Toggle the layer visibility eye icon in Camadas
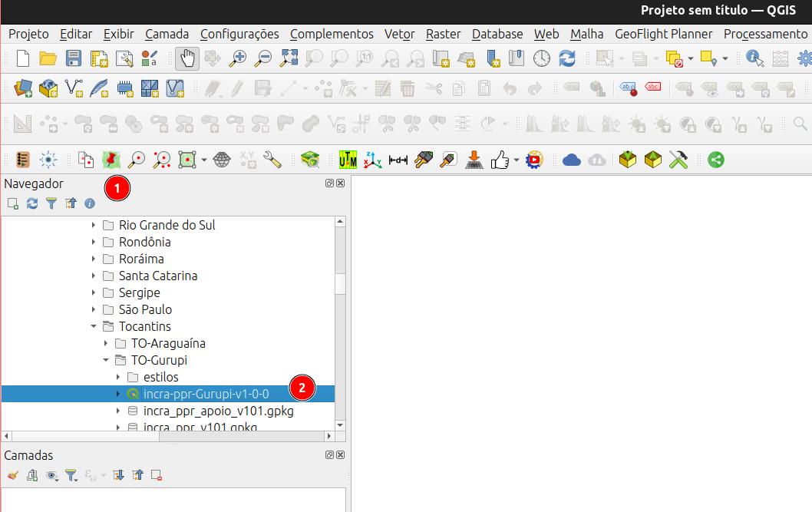This screenshot has height=512, width=812. pos(51,475)
